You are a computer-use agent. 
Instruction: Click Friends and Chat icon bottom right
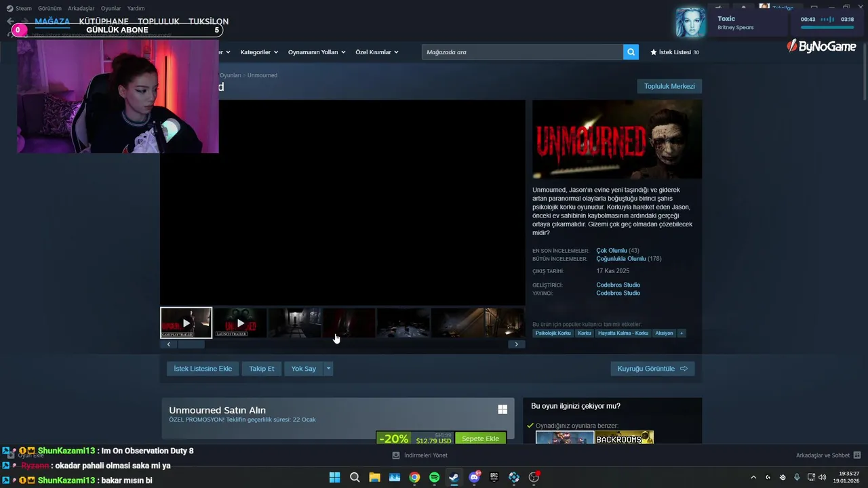point(857,455)
